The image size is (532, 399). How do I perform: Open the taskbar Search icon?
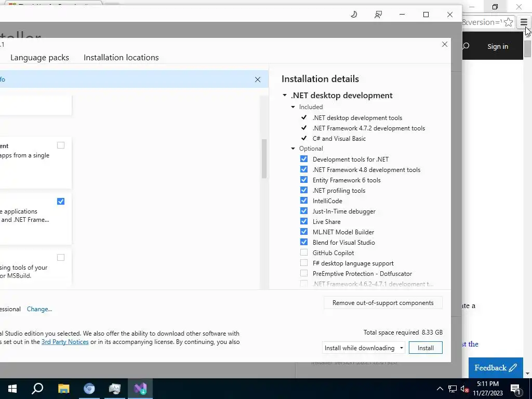coord(37,389)
